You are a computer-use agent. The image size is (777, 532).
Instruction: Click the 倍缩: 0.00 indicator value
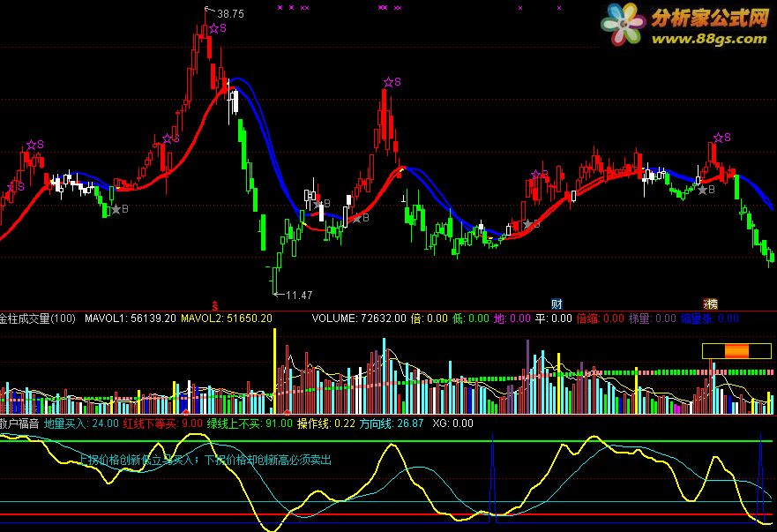601,318
